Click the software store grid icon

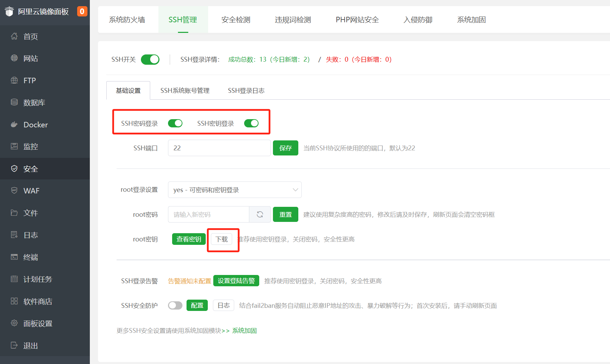[x=14, y=301]
